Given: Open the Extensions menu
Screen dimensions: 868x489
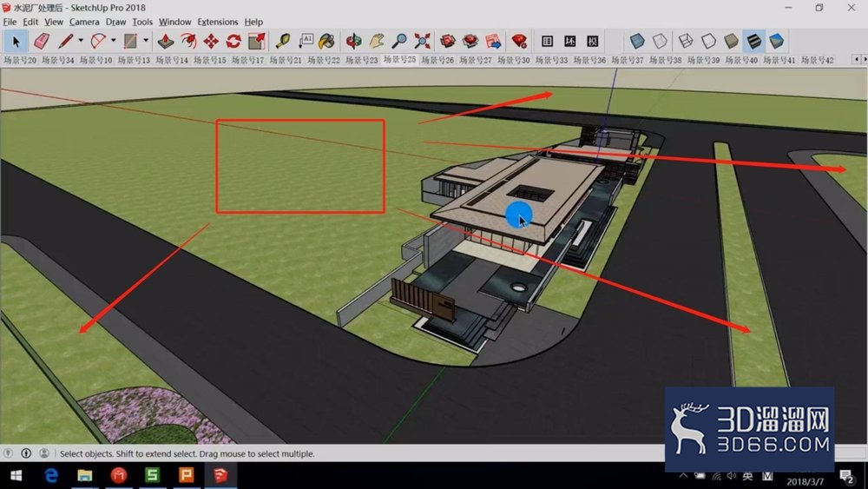Looking at the screenshot, I should pos(218,23).
